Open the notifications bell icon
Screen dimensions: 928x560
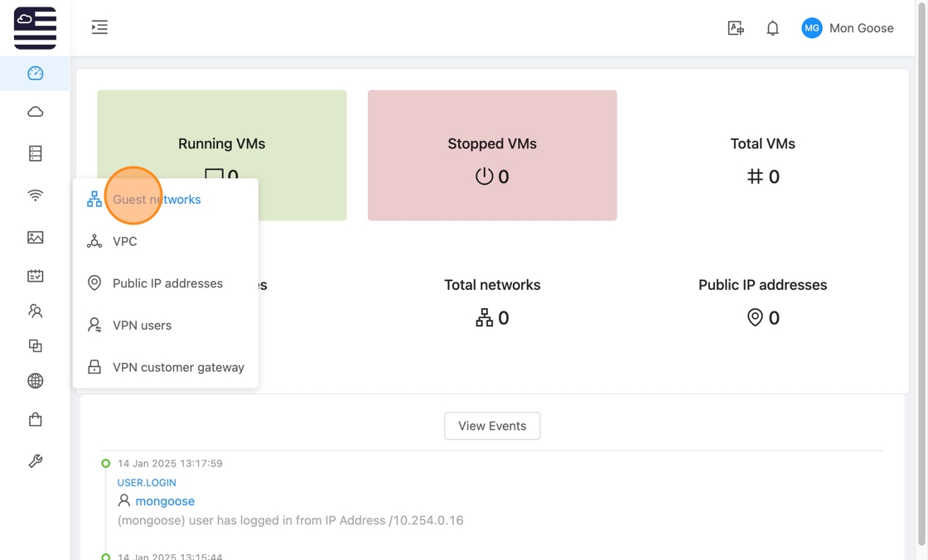772,28
